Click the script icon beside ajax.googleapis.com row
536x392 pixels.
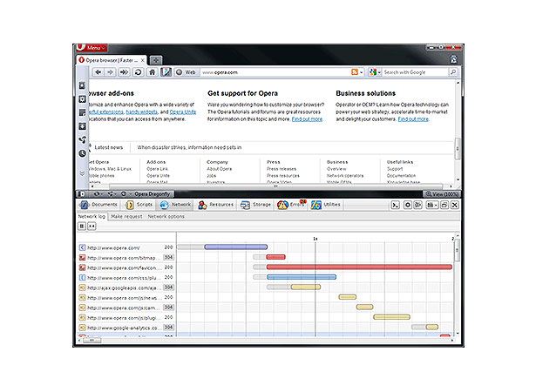pos(82,287)
